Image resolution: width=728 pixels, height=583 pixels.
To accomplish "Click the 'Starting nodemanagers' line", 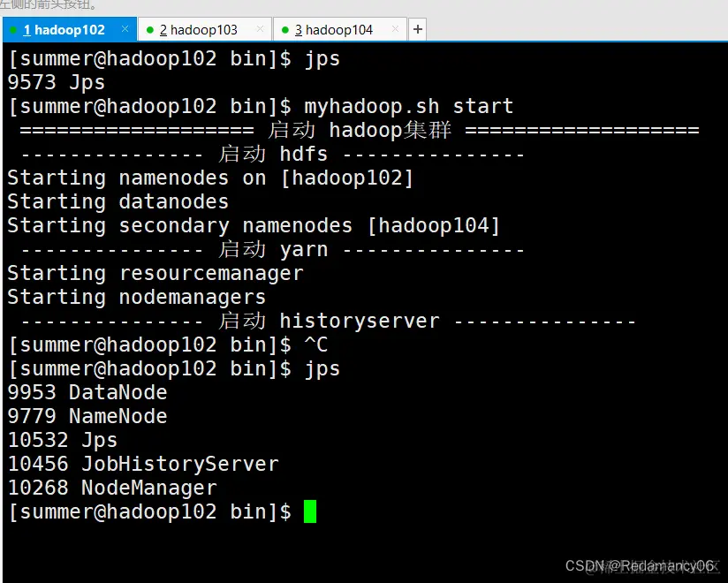I will [x=136, y=297].
